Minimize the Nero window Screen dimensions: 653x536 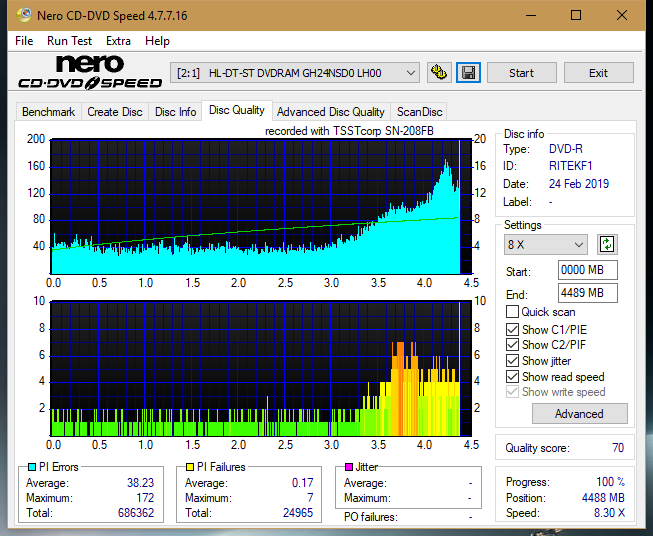point(531,15)
